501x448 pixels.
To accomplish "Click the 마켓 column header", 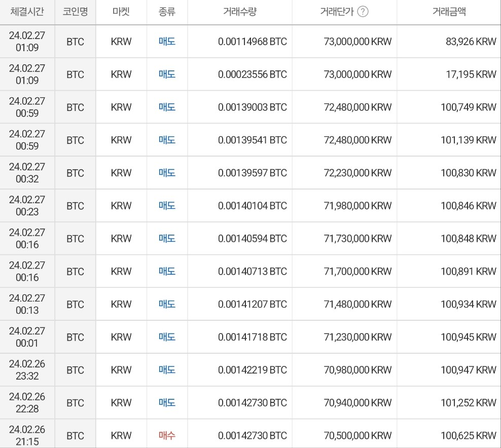I will click(x=121, y=12).
